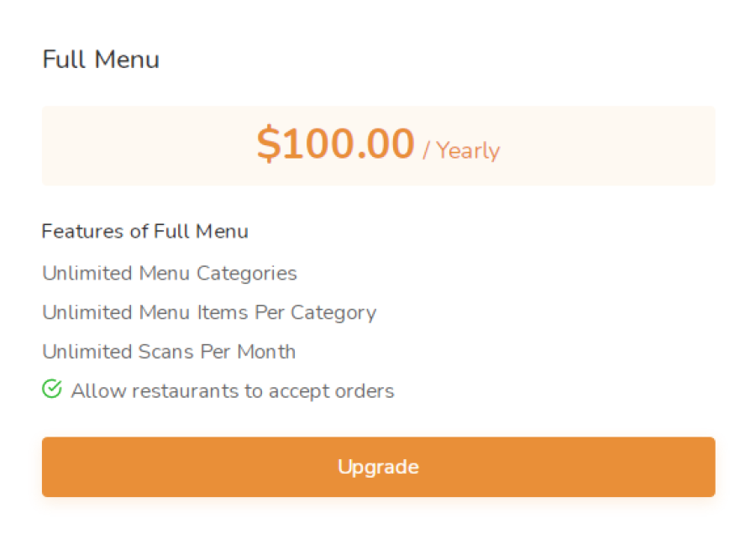Select the Allow restaurants to accept orders text
Viewport: 756px width, 539px height.
coord(233,390)
